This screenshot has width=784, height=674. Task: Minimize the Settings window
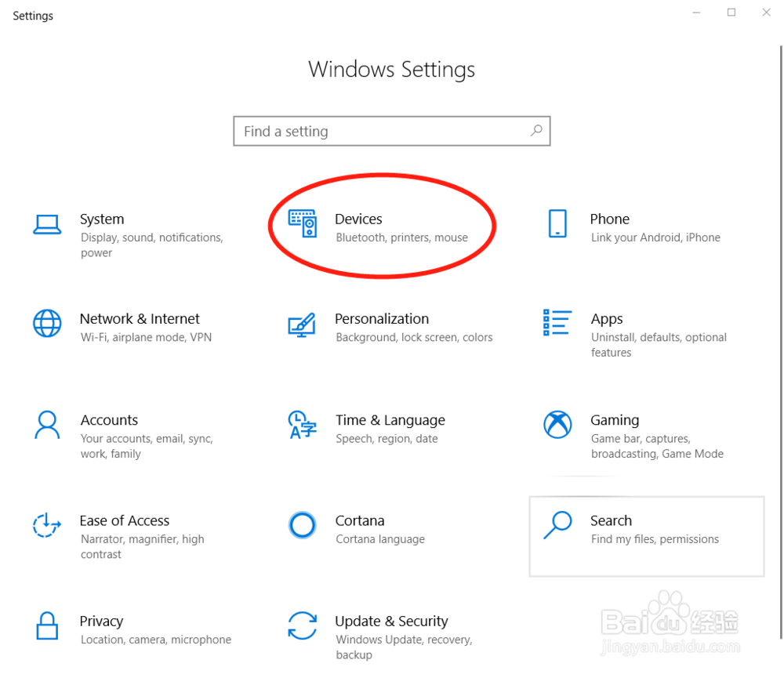click(696, 13)
